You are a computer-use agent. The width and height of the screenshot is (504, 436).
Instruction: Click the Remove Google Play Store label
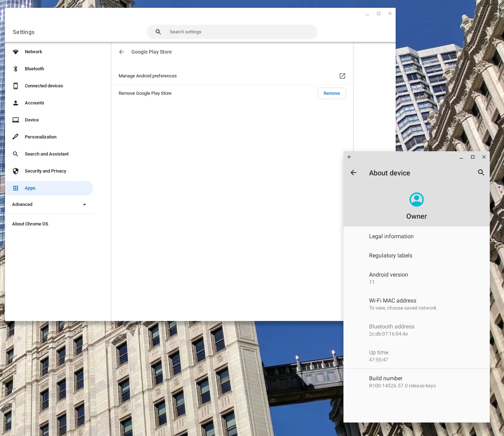145,93
